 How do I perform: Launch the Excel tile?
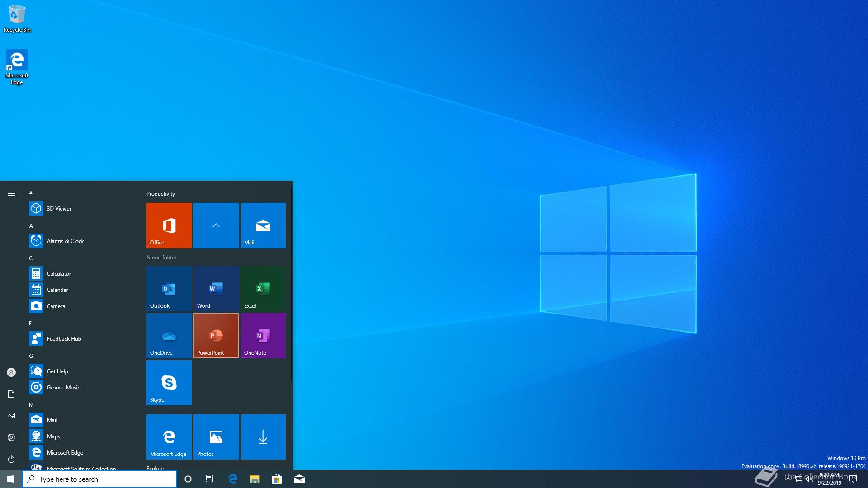coord(263,288)
